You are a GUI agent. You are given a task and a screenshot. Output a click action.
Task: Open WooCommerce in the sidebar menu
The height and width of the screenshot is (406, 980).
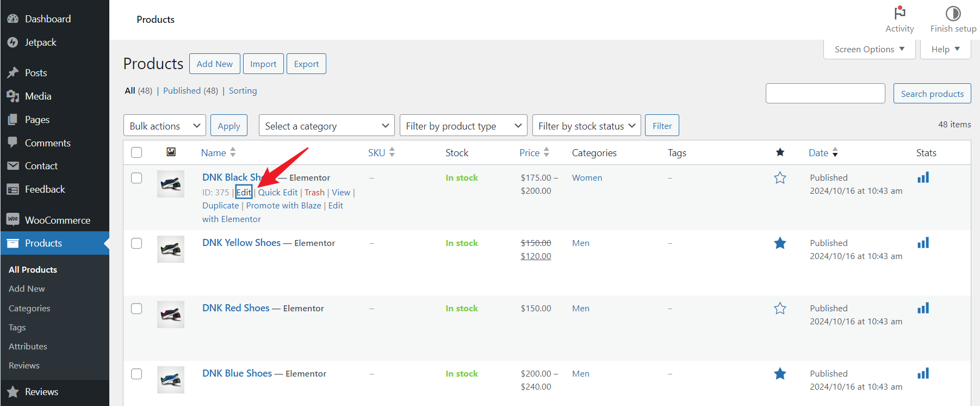tap(57, 220)
